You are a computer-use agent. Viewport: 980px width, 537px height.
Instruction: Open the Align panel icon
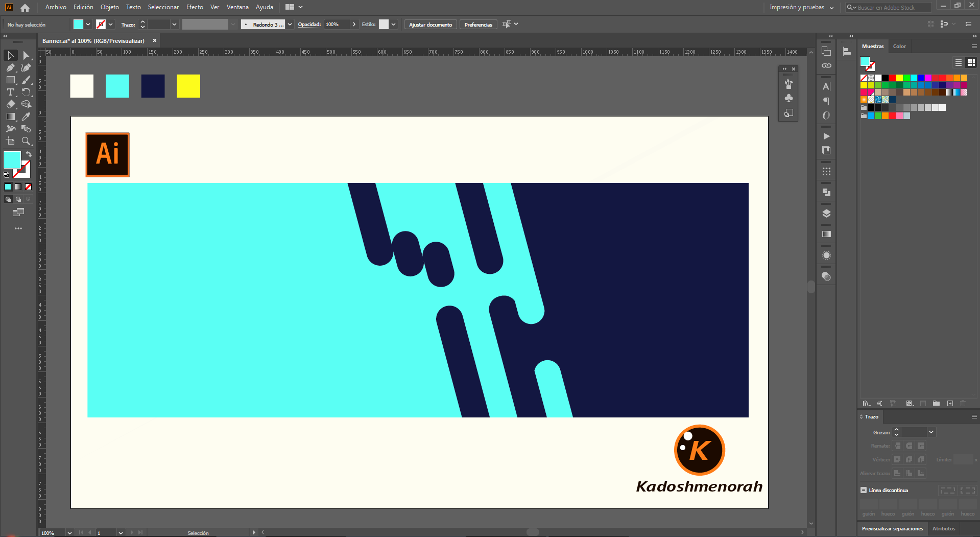[x=847, y=51]
